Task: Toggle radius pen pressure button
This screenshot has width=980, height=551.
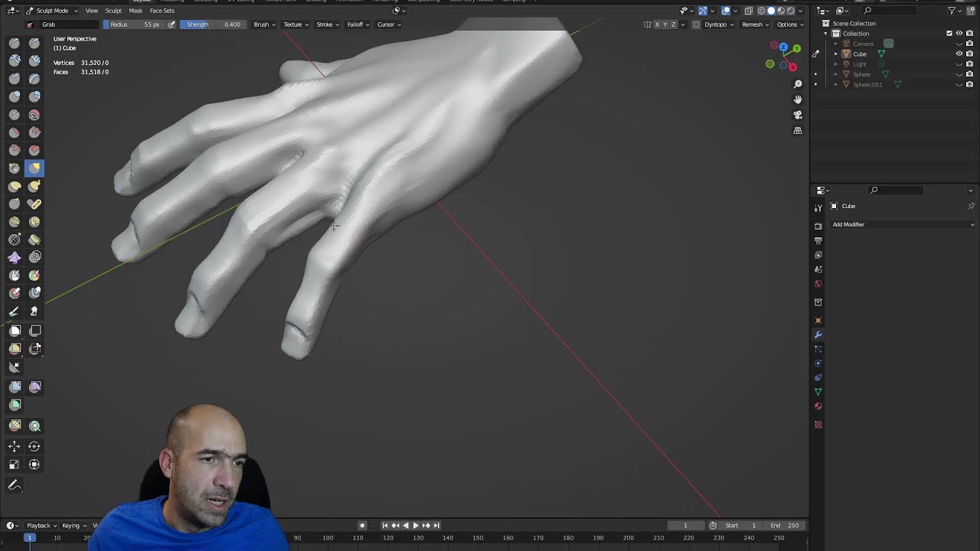Action: pos(171,24)
